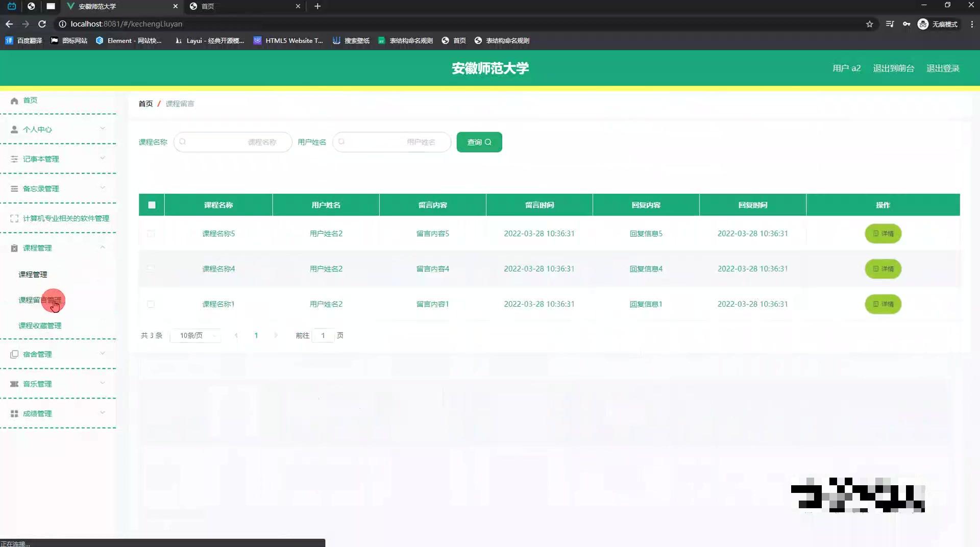Screen dimensions: 980x547
Task: Click the previous page arrow
Action: pyautogui.click(x=236, y=335)
